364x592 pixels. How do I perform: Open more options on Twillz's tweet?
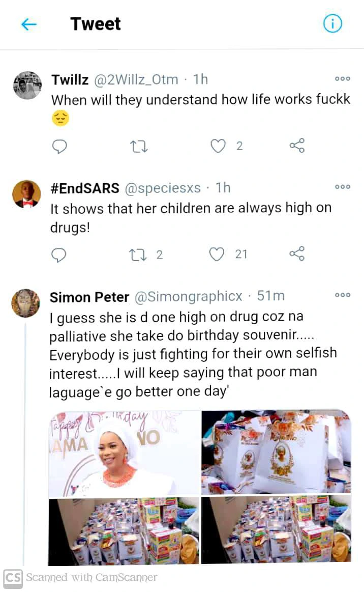pos(342,79)
